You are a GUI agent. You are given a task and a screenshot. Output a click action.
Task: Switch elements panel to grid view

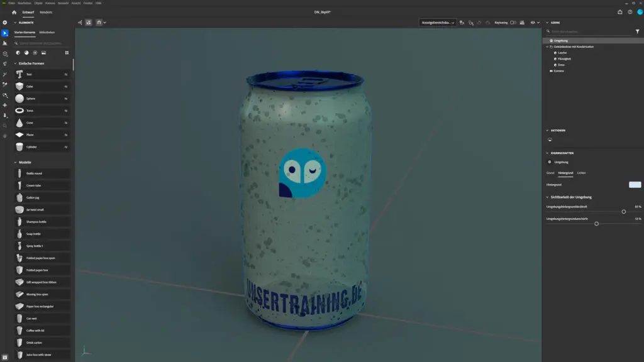67,53
